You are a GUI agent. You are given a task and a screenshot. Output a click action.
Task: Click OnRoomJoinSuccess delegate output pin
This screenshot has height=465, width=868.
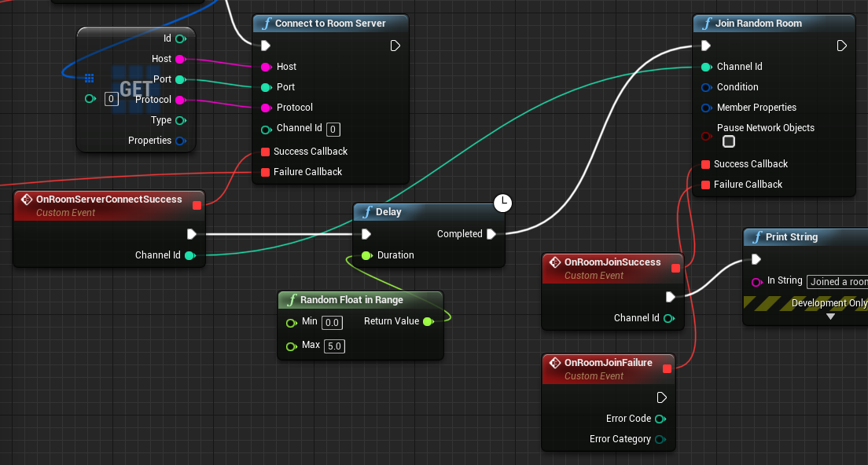[675, 268]
